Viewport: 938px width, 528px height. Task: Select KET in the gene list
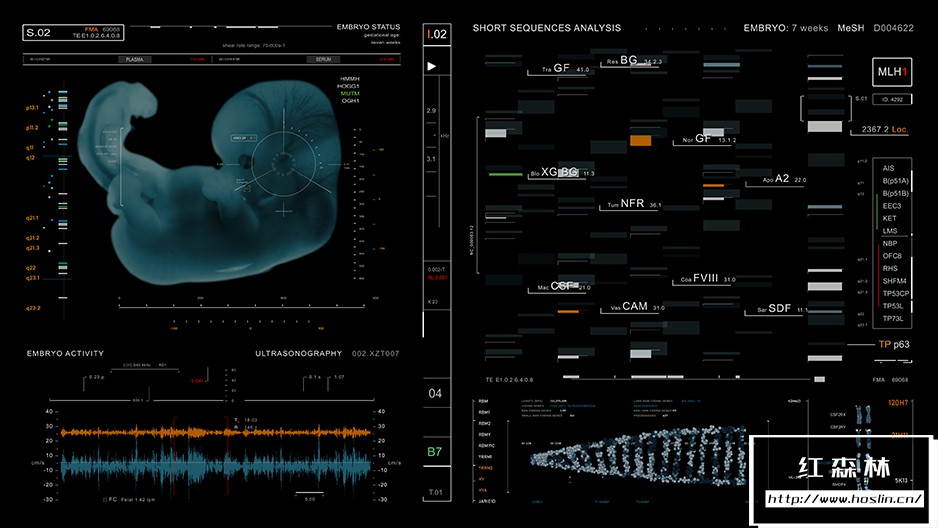click(x=890, y=218)
